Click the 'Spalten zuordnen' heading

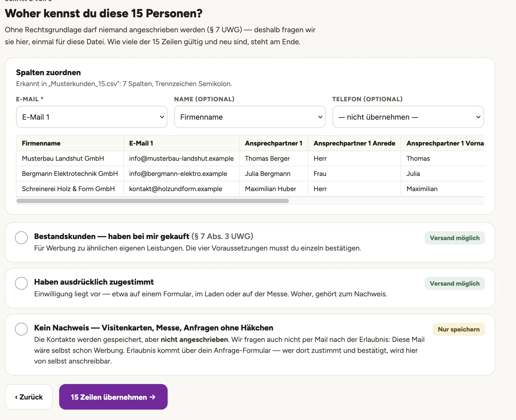click(48, 72)
